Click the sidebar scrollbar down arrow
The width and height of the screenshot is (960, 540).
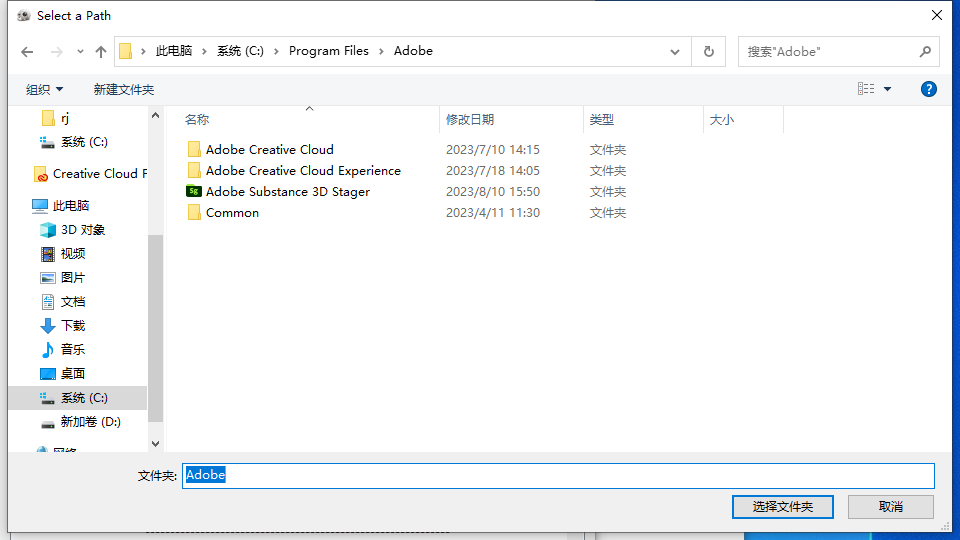click(x=156, y=444)
